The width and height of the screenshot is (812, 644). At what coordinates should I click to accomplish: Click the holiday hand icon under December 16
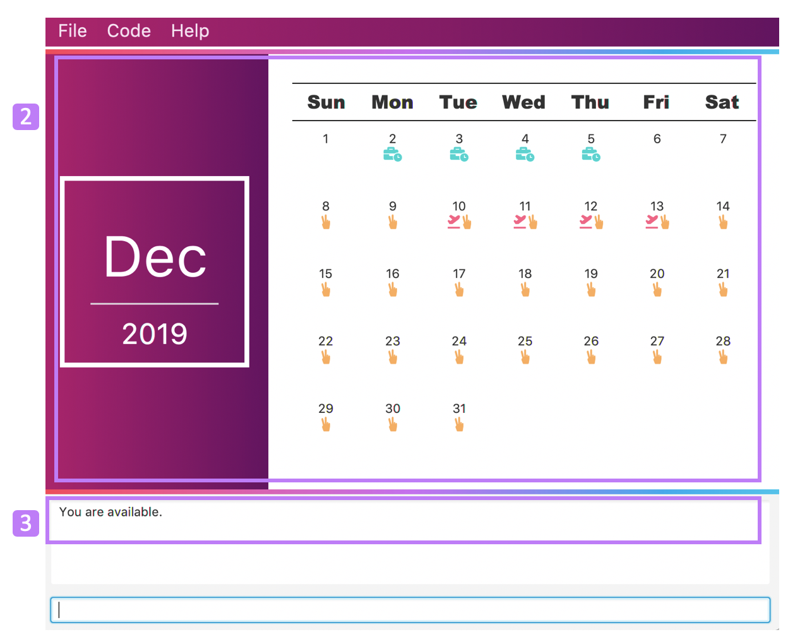393,289
